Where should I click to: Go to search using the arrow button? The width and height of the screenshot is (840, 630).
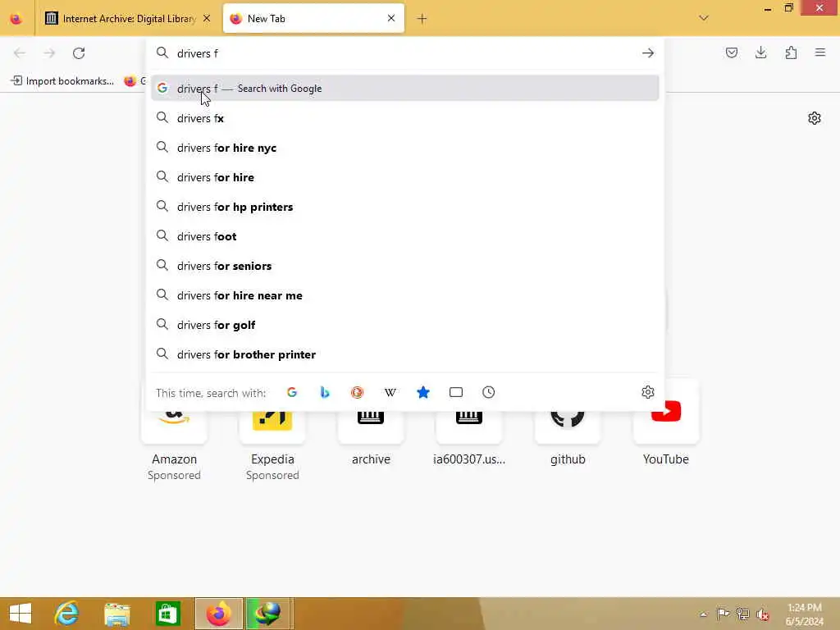point(648,53)
